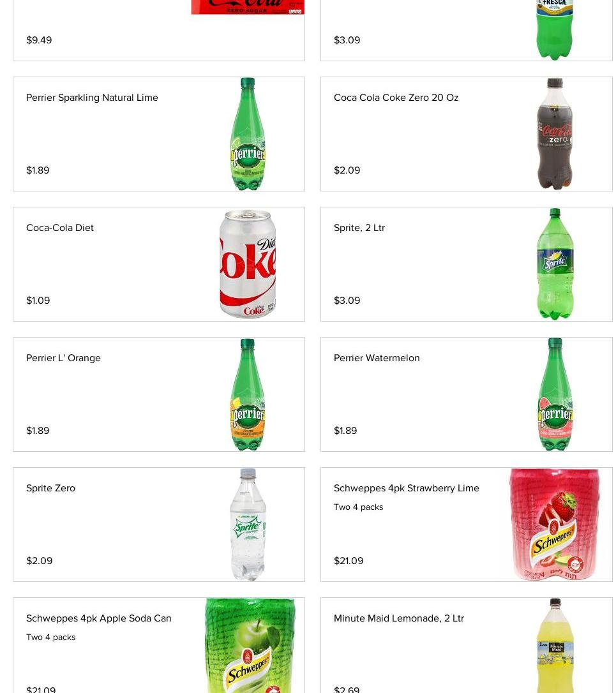Click the Perrier L' Orange bottle image
This screenshot has height=693, width=616.
[x=248, y=394]
